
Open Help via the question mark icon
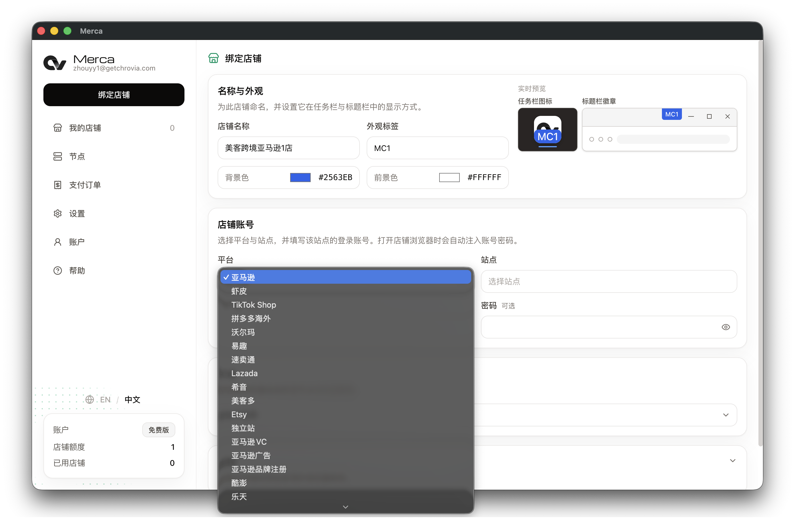tap(58, 270)
